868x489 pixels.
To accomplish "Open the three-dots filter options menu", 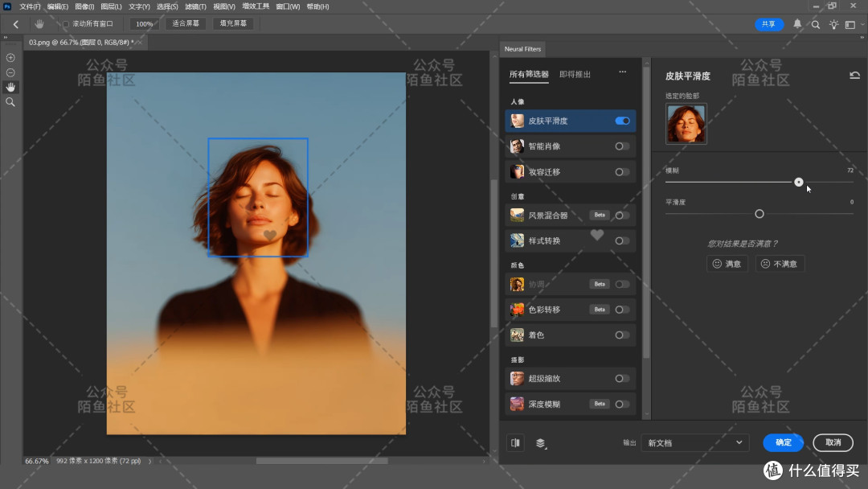I will (623, 72).
